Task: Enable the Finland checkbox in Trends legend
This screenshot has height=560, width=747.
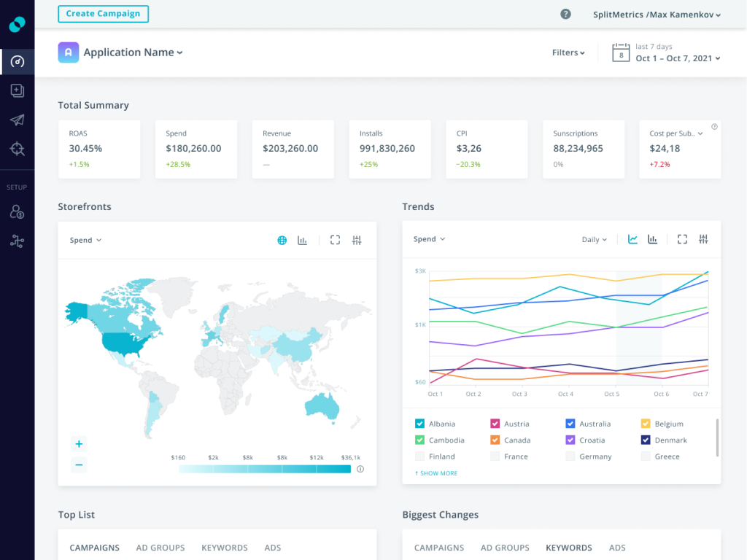Action: [419, 456]
